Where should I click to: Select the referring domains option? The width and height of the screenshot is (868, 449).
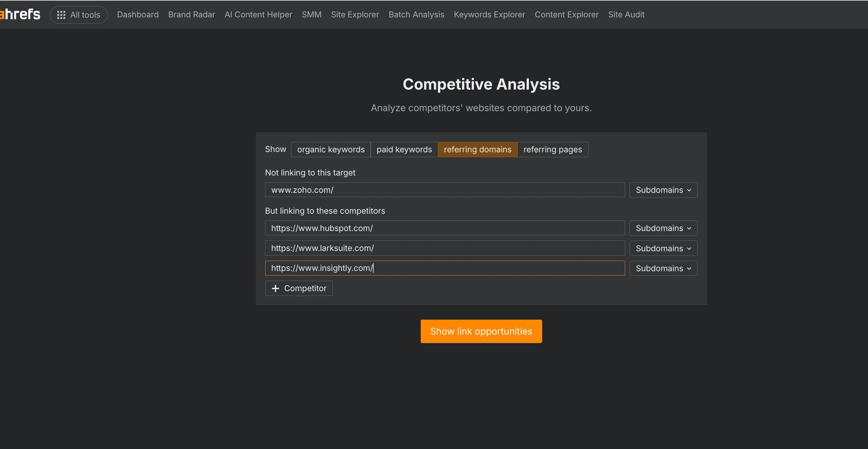478,149
